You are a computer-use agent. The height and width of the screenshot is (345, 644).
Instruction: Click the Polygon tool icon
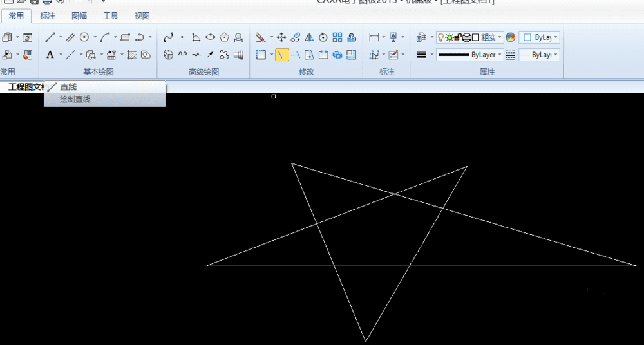click(x=224, y=37)
